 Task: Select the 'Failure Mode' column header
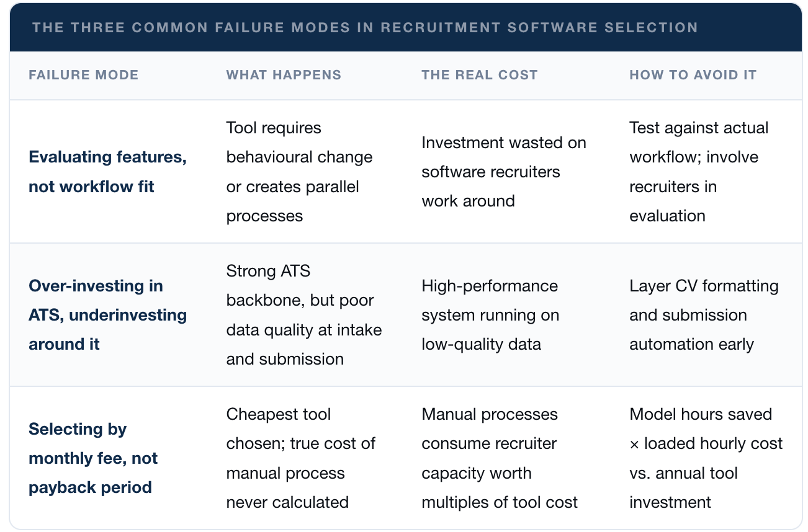click(x=84, y=75)
